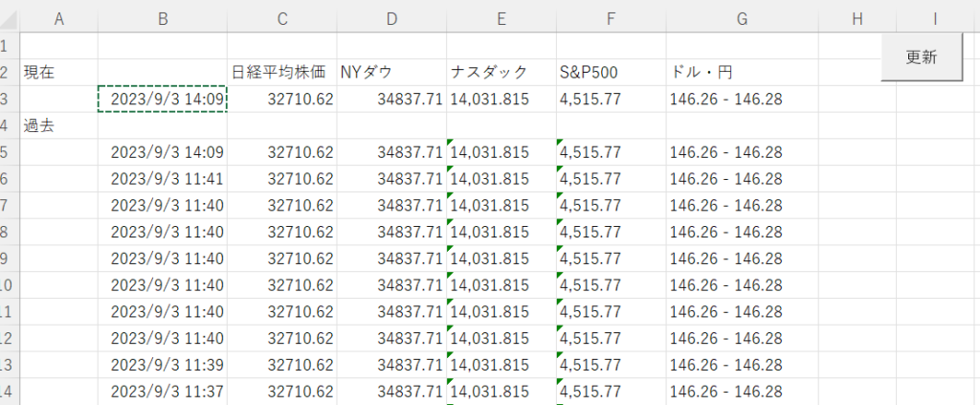The image size is (980, 405).
Task: Select the column A header
Action: click(x=58, y=18)
